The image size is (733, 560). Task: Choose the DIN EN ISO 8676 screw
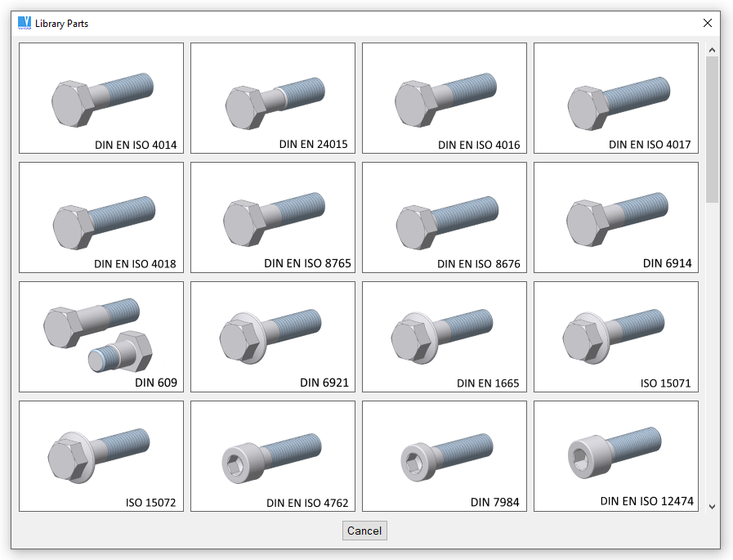pos(445,217)
